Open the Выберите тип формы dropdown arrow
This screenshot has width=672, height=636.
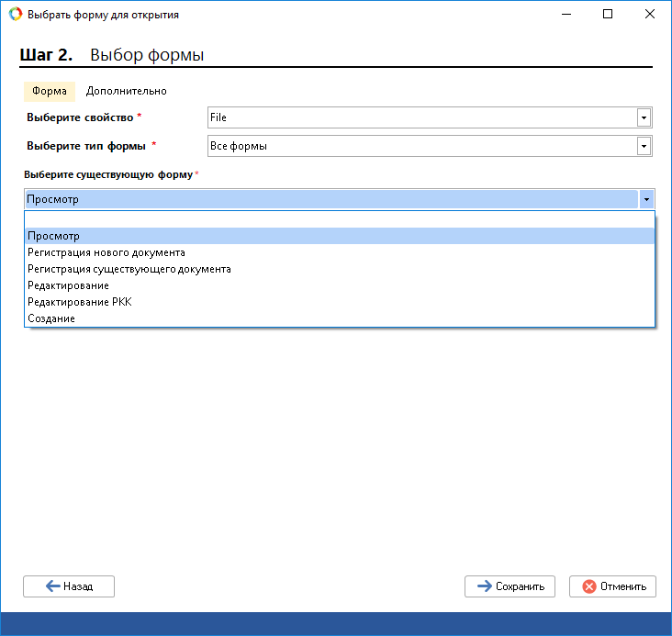[x=644, y=146]
